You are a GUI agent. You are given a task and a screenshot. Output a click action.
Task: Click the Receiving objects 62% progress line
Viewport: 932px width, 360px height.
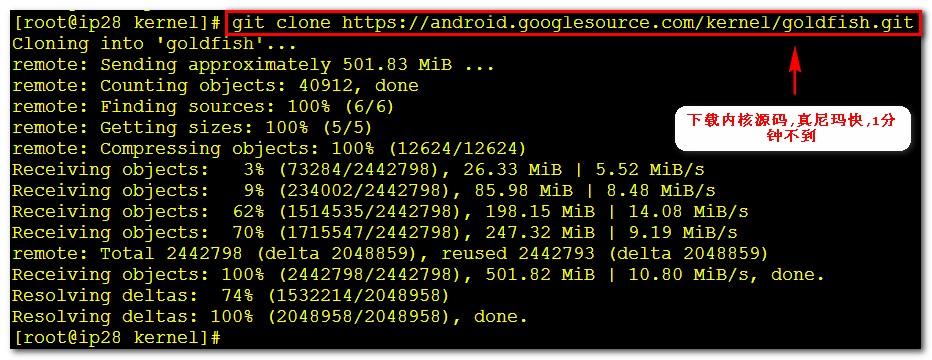point(380,212)
